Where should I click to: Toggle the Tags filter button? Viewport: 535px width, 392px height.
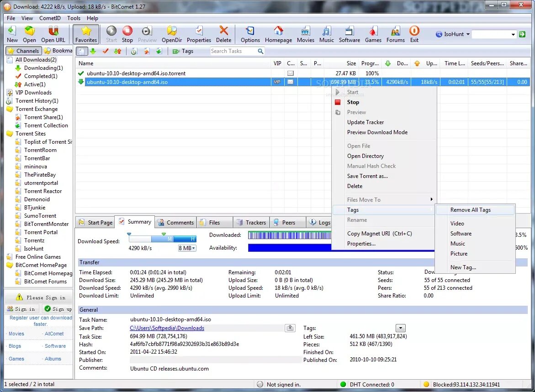pos(183,51)
